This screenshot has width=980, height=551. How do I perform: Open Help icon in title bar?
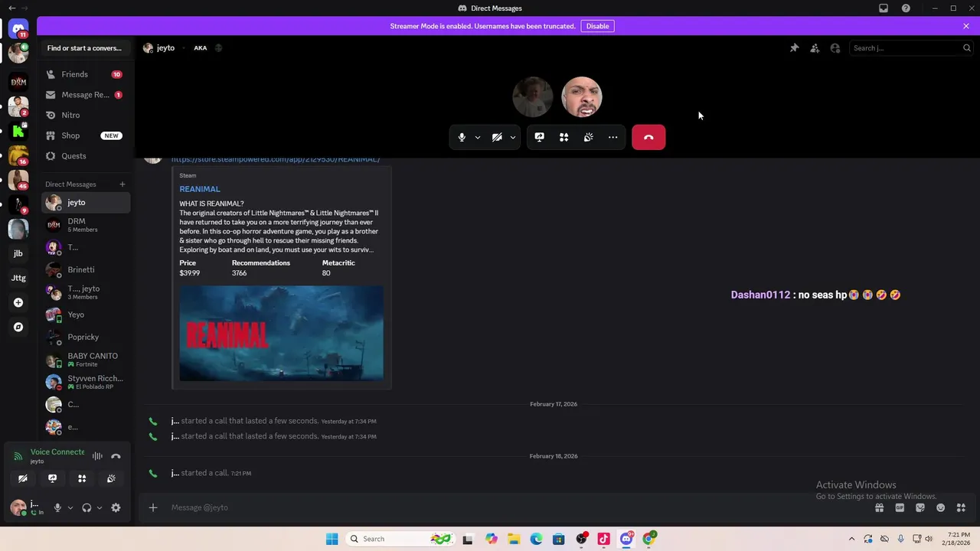tap(906, 8)
